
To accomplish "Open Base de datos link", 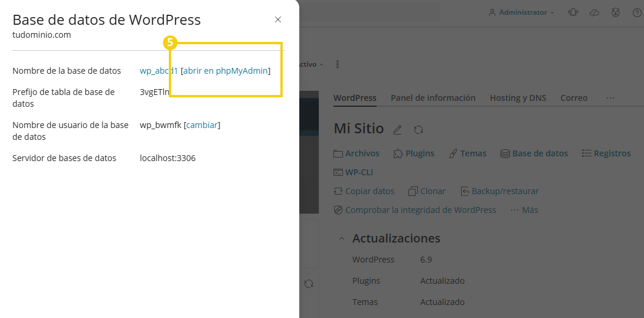I will click(534, 153).
